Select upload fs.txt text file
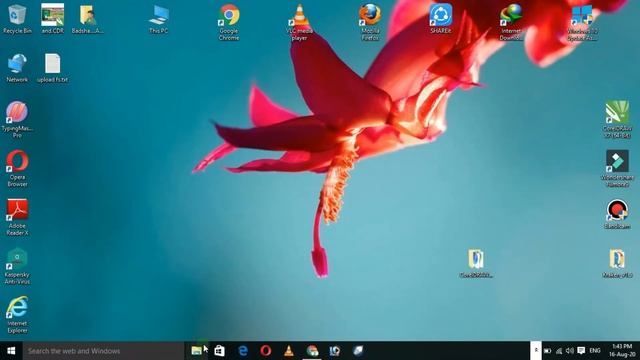 (53, 68)
